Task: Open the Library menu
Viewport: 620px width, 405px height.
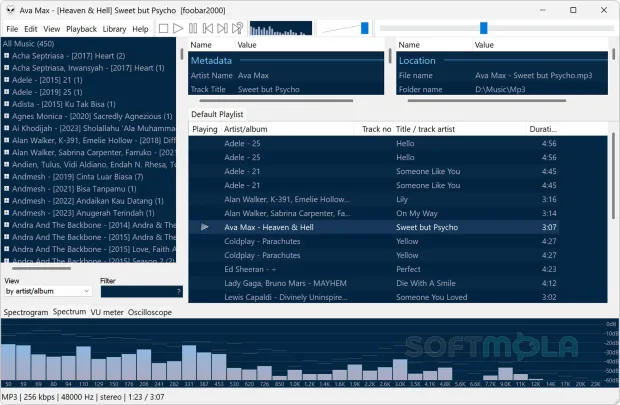Action: 114,29
